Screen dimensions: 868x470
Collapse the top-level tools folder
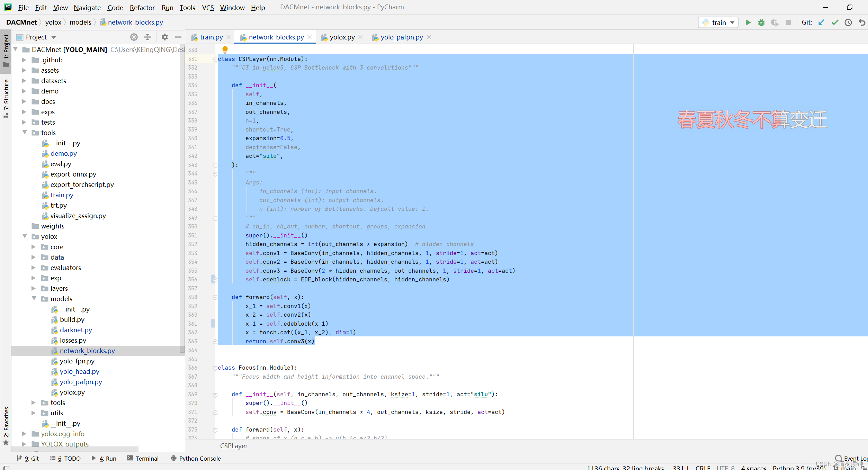point(25,132)
